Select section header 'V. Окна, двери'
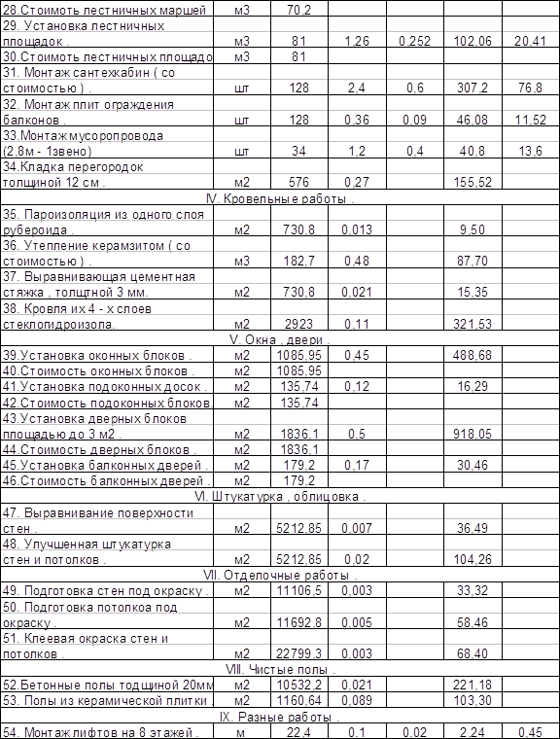This screenshot has height=739, width=560. (280, 338)
